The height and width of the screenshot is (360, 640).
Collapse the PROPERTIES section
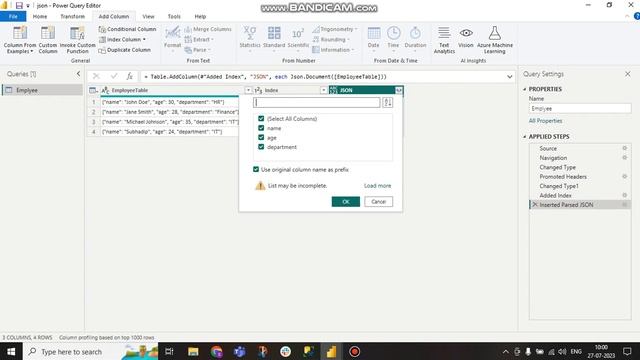[525, 89]
